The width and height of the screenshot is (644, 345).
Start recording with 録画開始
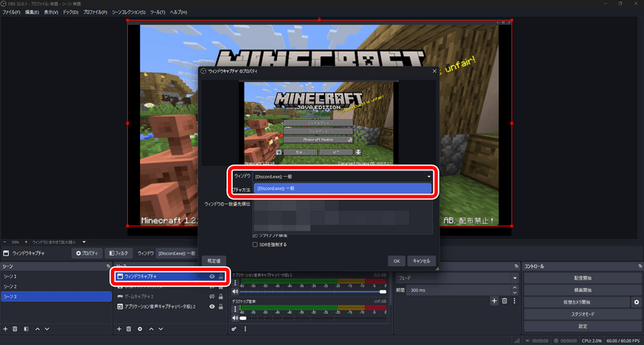582,290
